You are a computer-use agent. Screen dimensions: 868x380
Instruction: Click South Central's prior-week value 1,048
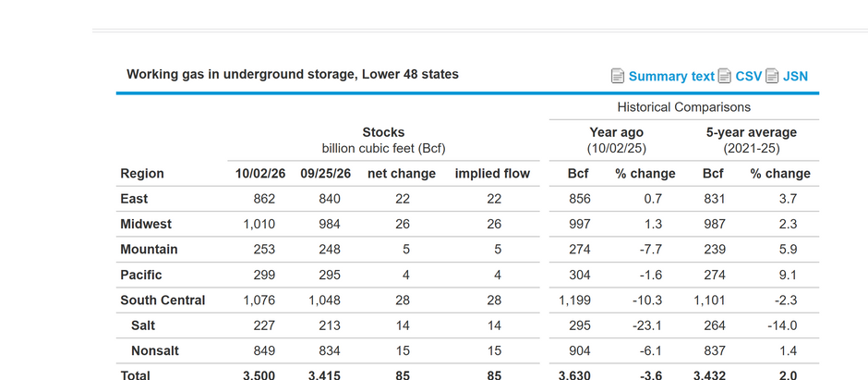(324, 300)
